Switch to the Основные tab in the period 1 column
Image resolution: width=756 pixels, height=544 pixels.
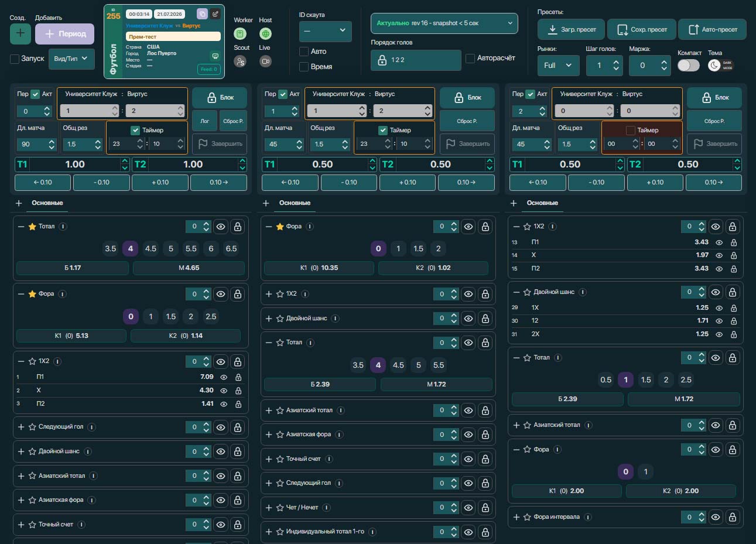coord(295,203)
